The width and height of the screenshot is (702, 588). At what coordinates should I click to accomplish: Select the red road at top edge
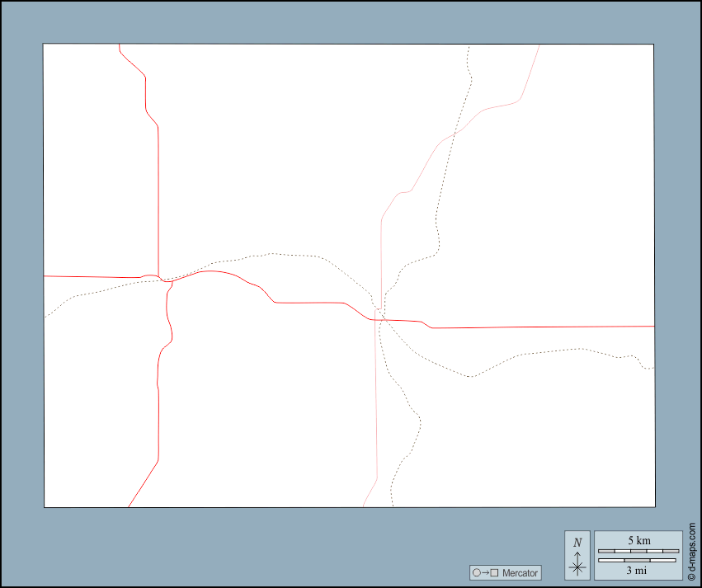(120, 46)
